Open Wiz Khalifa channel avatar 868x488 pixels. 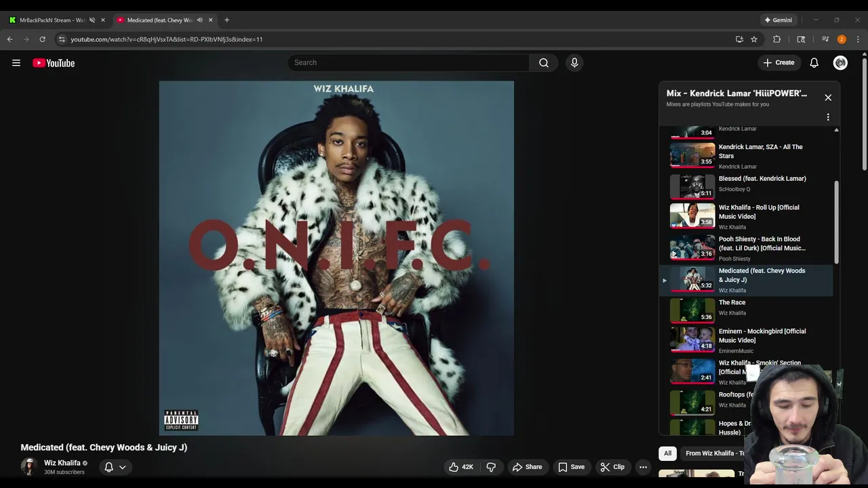(x=29, y=466)
